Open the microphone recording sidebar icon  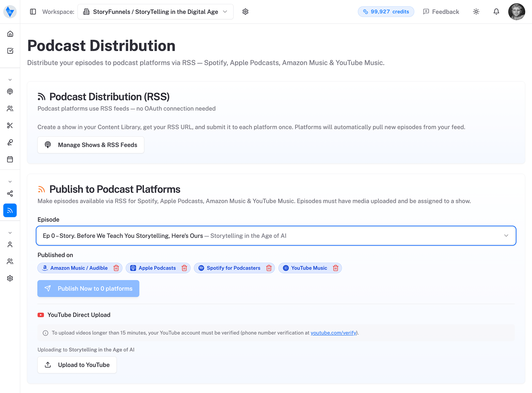[10, 143]
